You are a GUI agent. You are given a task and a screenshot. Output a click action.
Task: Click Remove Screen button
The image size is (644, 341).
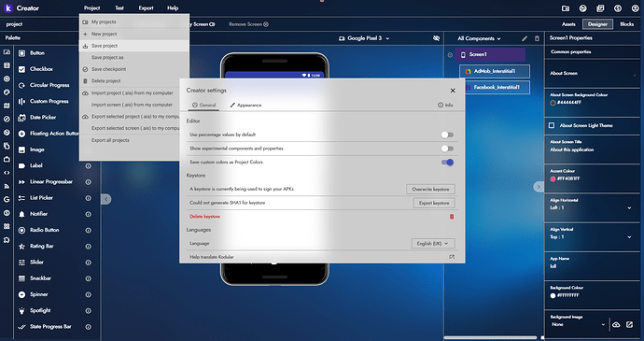coord(248,24)
